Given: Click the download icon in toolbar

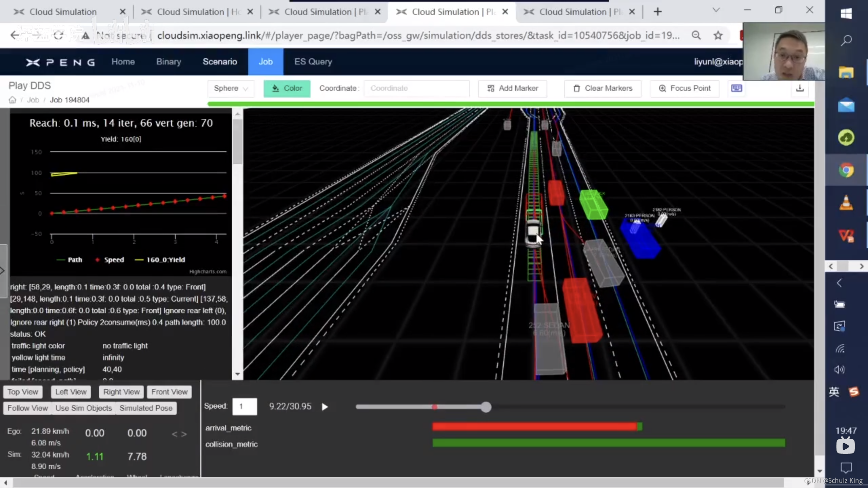Looking at the screenshot, I should click(x=800, y=88).
